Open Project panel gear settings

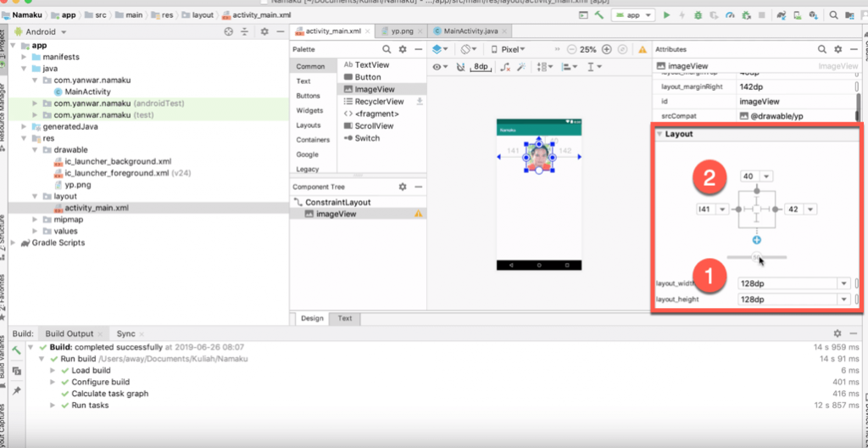[x=264, y=31]
